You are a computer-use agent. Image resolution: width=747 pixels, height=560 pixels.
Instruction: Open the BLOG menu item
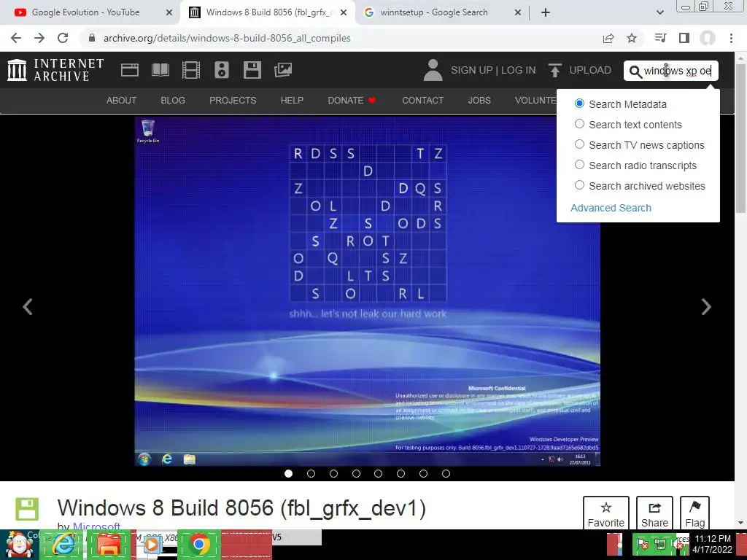173,101
